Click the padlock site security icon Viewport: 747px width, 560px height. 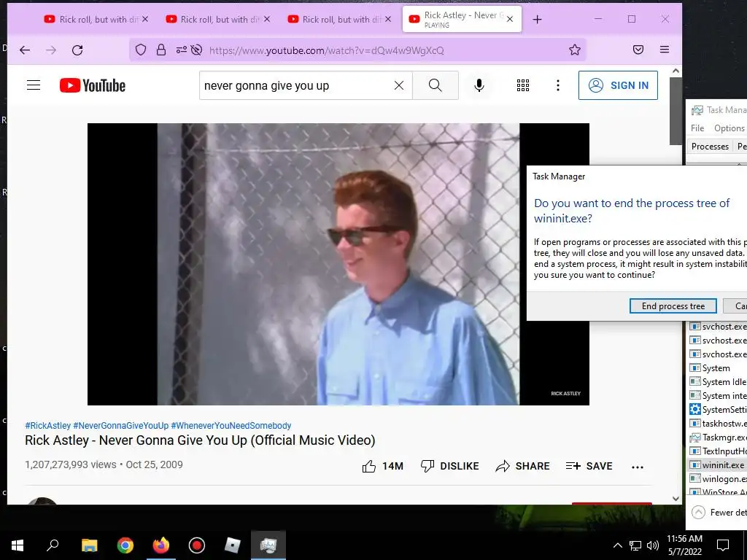click(161, 50)
